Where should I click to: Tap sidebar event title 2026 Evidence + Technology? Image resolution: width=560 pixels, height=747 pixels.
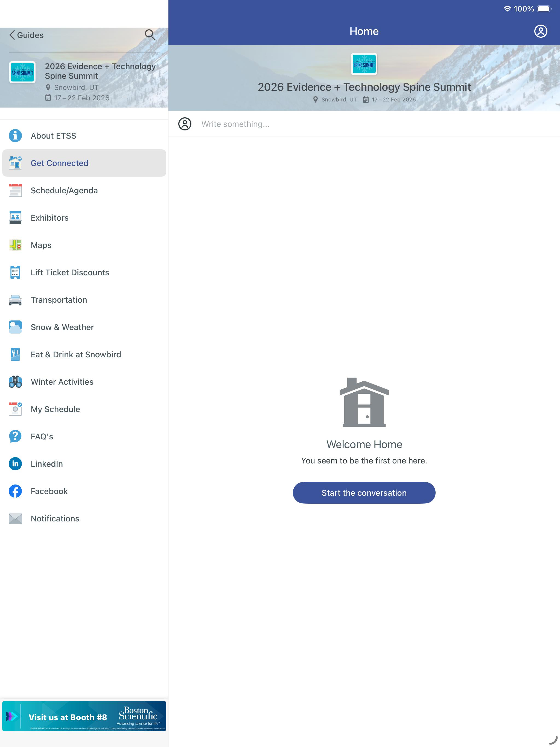pos(100,71)
